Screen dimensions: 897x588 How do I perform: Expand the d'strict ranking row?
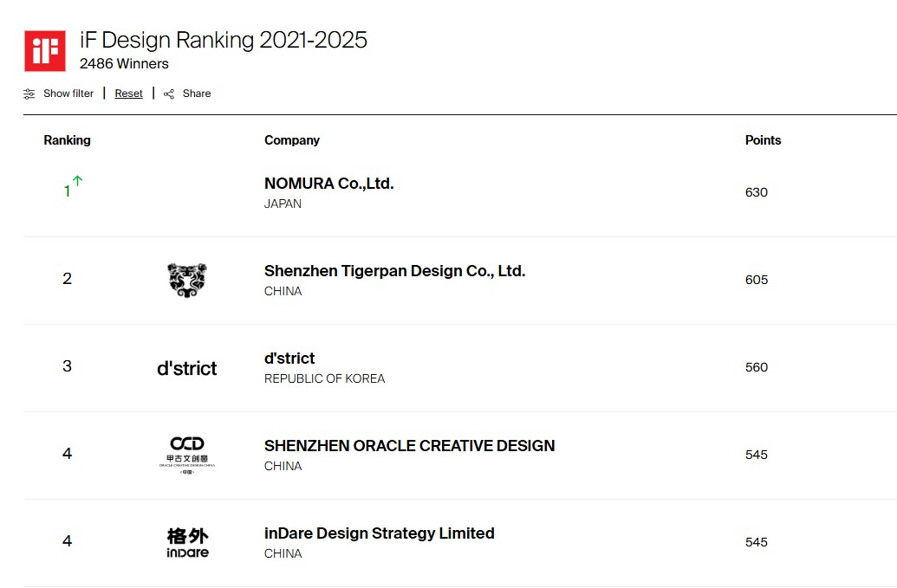point(289,359)
